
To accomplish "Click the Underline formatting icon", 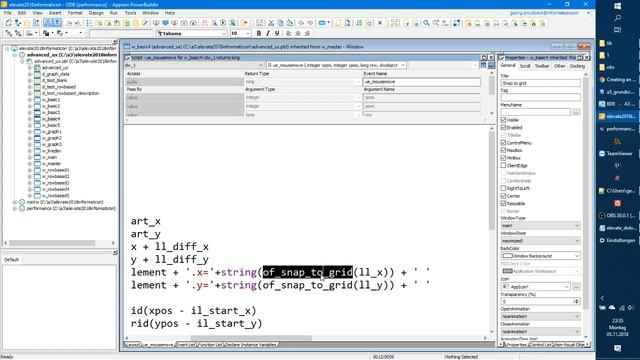I will 277,33.
